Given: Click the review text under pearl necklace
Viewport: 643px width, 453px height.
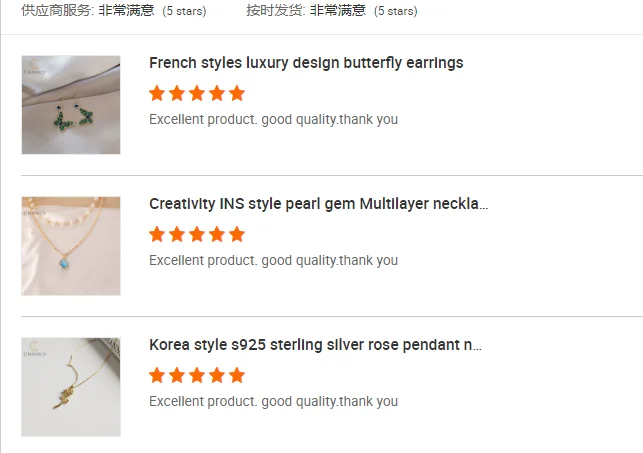Looking at the screenshot, I should [x=273, y=261].
